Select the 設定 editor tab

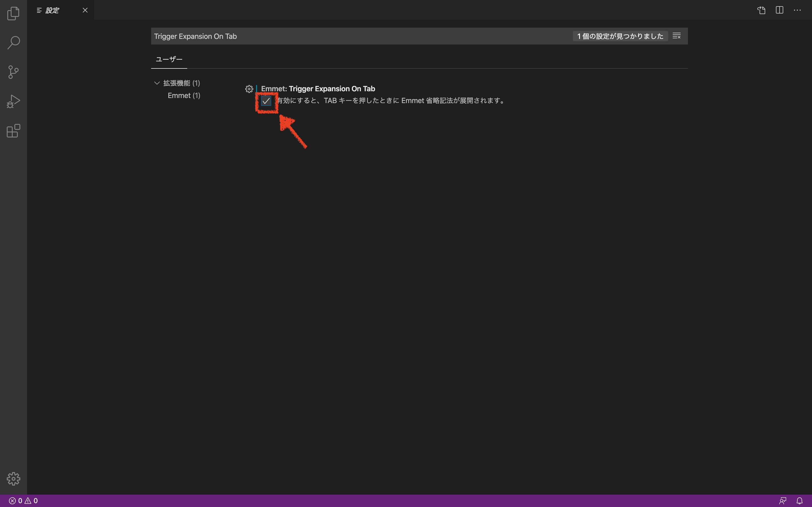[52, 10]
